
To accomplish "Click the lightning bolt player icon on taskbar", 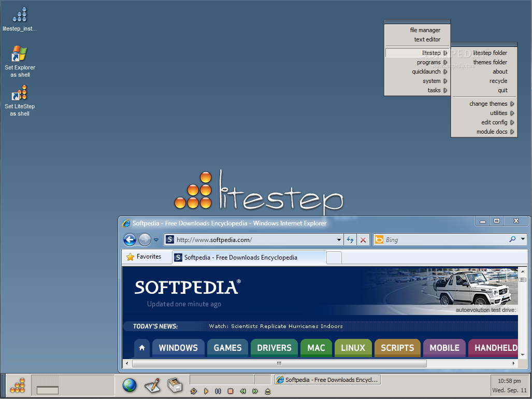I will (194, 391).
